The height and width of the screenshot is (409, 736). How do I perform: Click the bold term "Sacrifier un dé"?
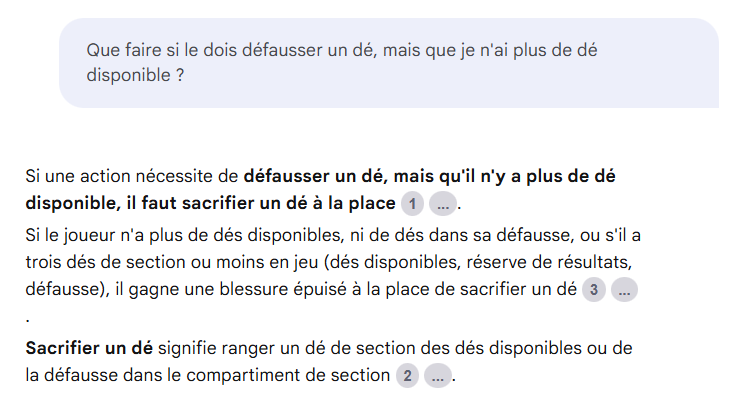pyautogui.click(x=89, y=348)
